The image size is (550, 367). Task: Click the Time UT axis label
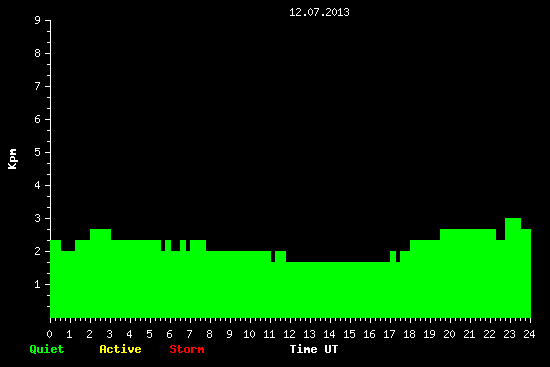[x=314, y=349]
